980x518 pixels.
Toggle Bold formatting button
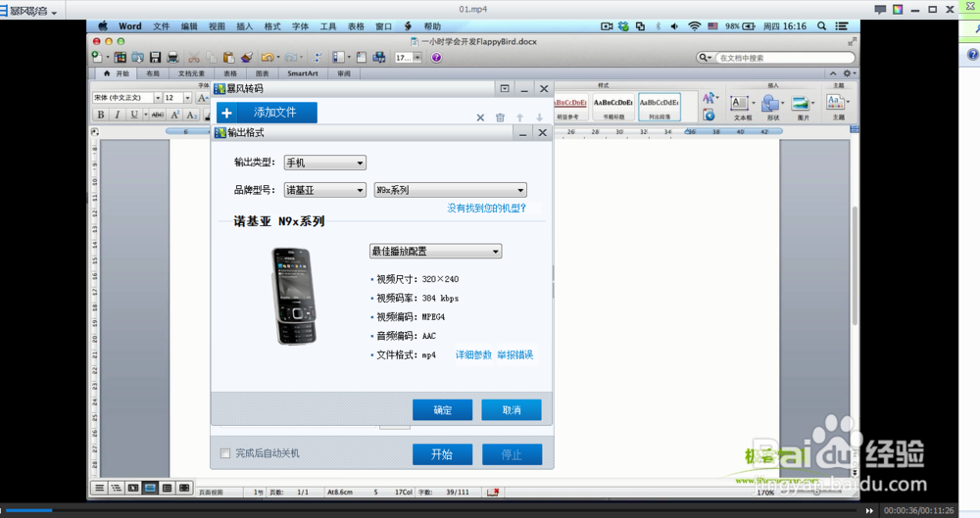(100, 115)
